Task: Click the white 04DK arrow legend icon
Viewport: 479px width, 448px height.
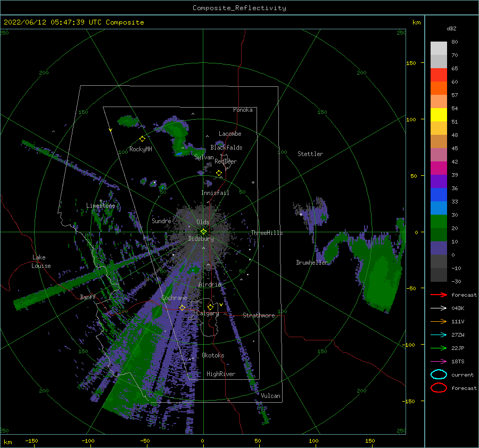Action: pos(439,308)
